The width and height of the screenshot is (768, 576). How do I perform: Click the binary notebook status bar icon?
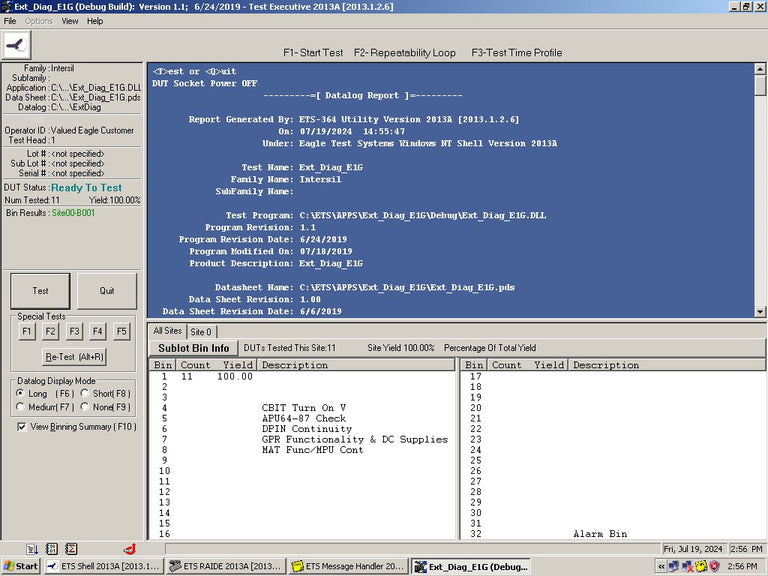click(51, 549)
